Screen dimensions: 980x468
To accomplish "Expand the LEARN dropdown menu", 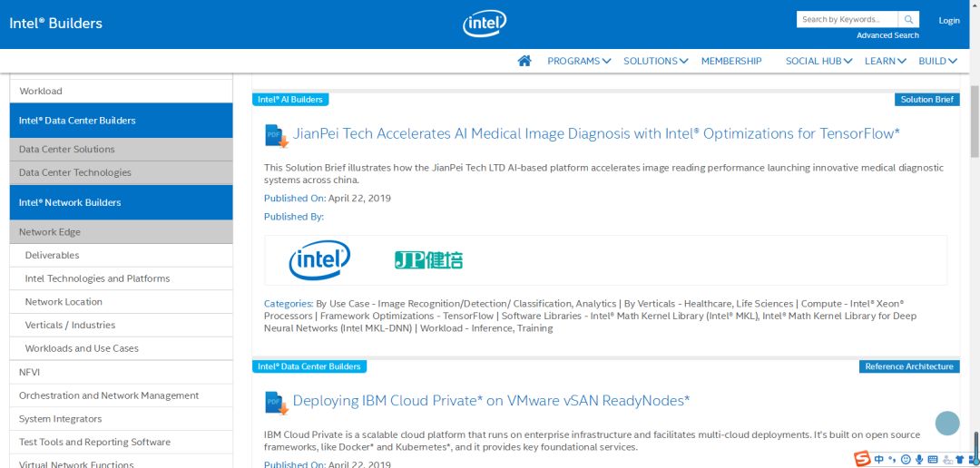I will [885, 61].
